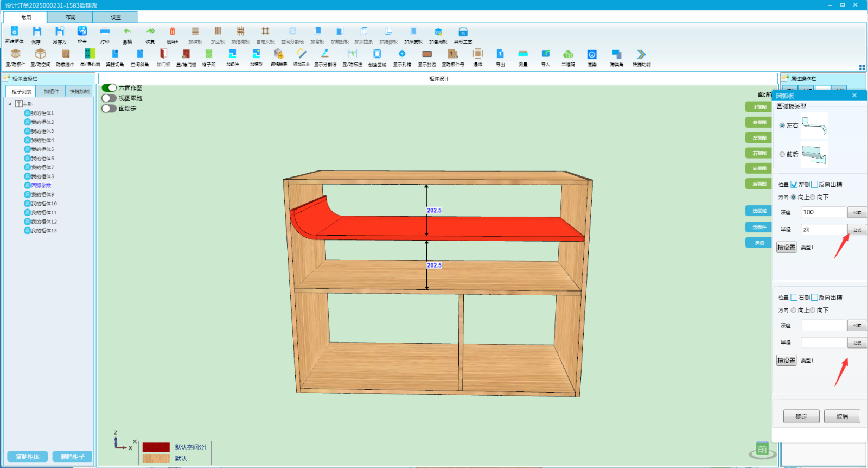Click the 加门板 (add door panel) icon
This screenshot has width=868, height=468.
point(163,54)
